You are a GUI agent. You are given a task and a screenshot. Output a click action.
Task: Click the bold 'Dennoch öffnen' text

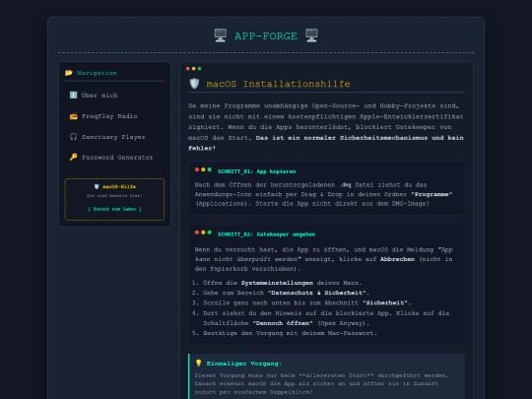pos(283,323)
